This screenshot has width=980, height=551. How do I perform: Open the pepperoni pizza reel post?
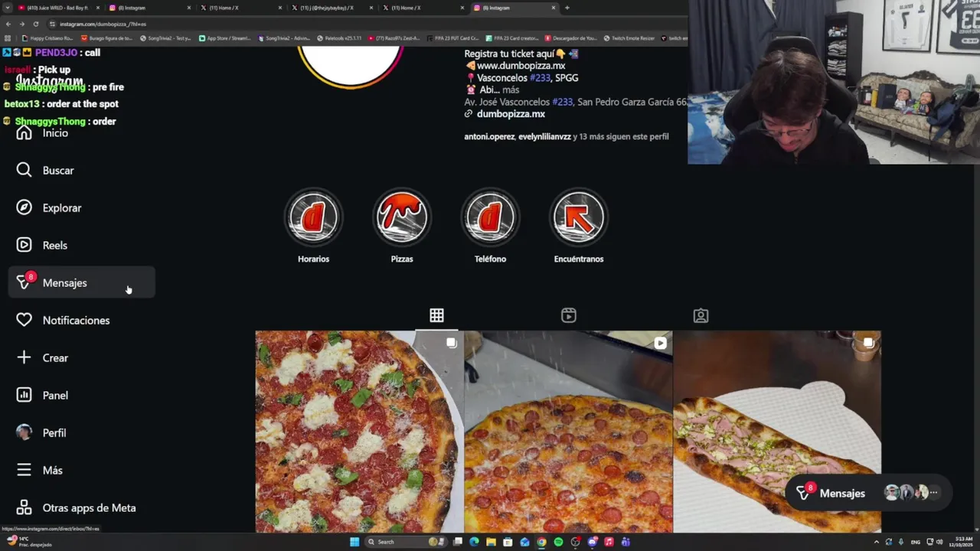point(568,432)
